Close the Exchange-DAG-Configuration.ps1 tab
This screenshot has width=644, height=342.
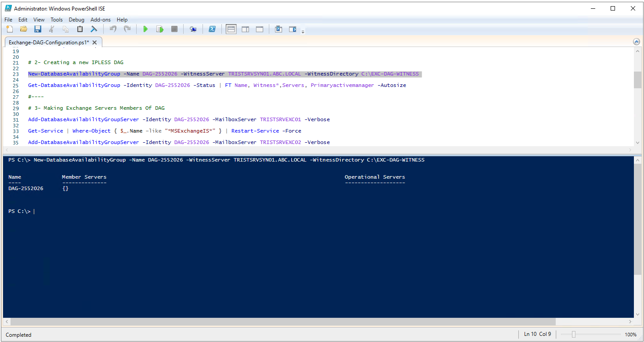95,43
